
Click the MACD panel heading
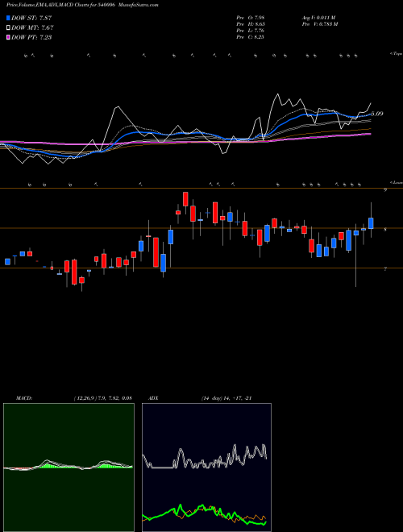click(x=24, y=398)
